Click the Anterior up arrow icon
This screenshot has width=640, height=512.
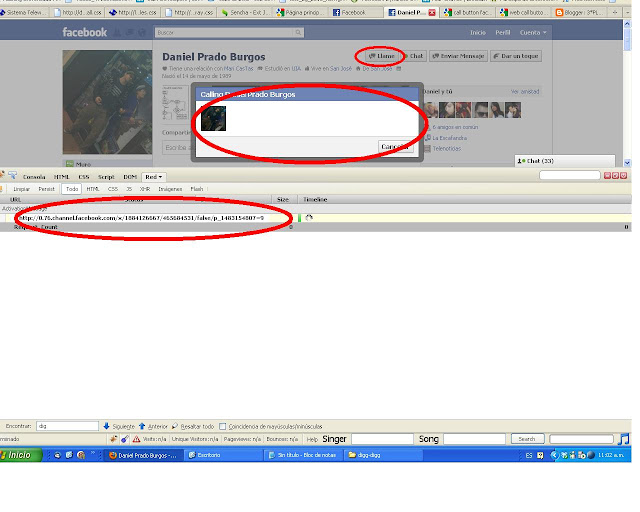pyautogui.click(x=142, y=426)
